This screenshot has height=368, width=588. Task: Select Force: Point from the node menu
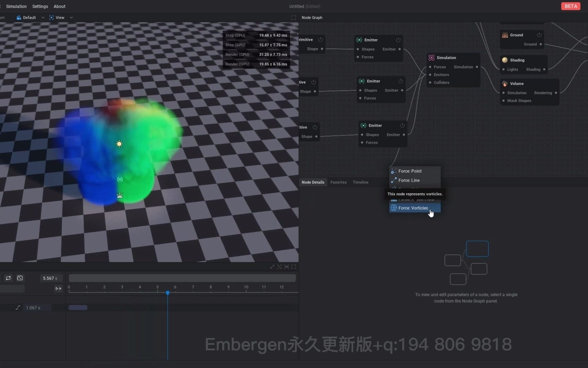tap(415, 171)
